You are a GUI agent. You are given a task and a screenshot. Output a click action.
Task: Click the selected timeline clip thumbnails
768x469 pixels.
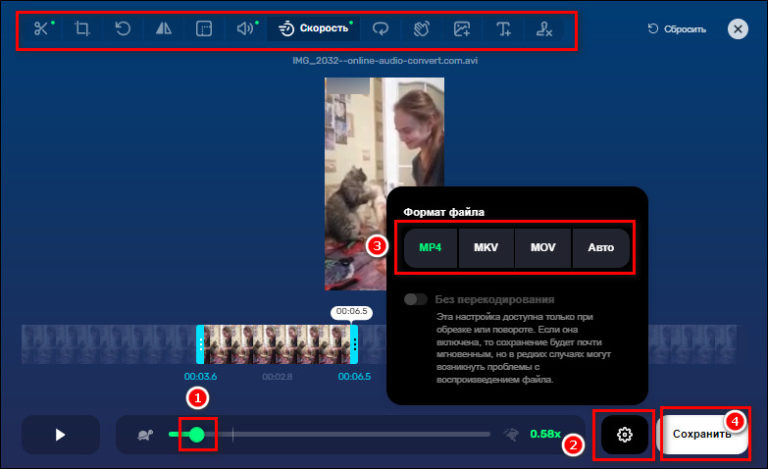(x=277, y=344)
